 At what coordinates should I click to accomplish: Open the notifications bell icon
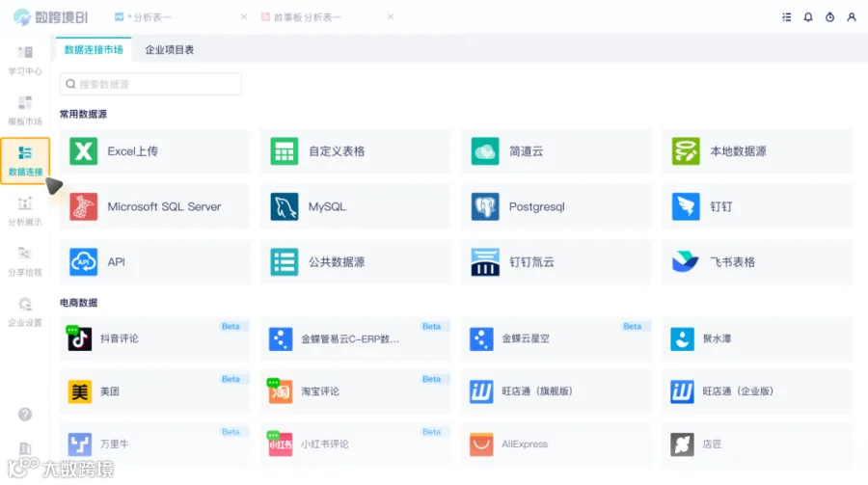808,17
